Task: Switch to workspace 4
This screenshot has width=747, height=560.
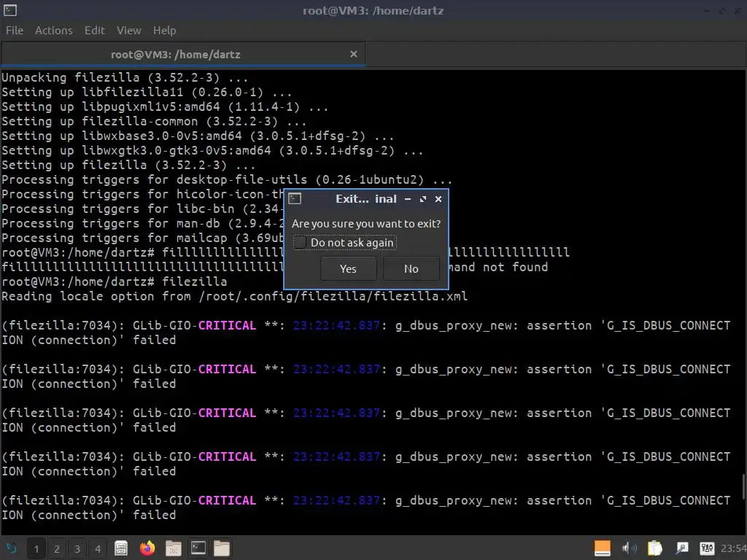Action: coord(98,548)
